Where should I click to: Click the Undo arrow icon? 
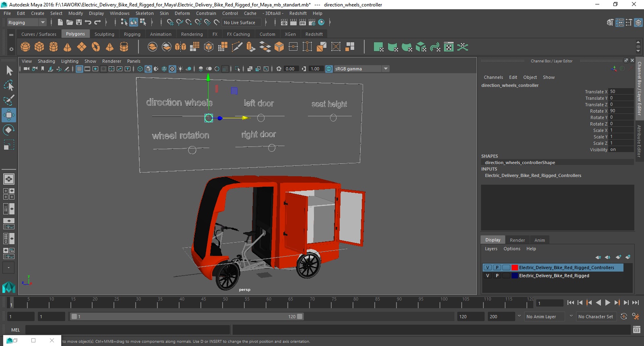[88, 23]
